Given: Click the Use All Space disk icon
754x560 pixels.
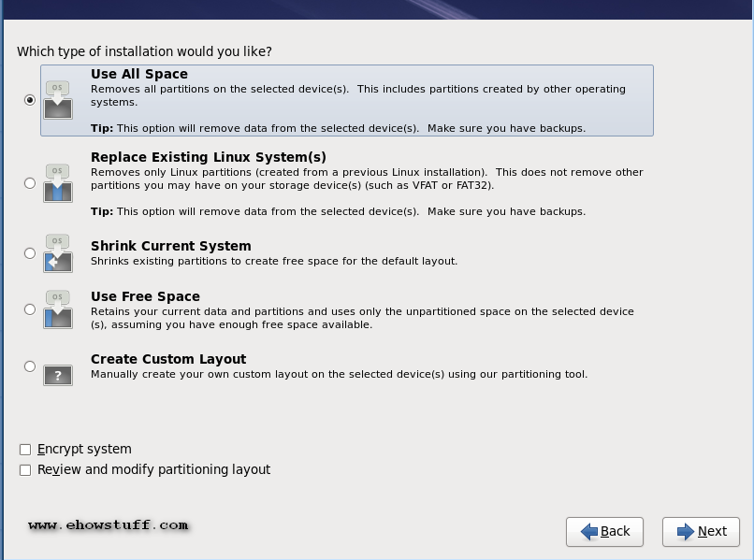Looking at the screenshot, I should tap(58, 100).
